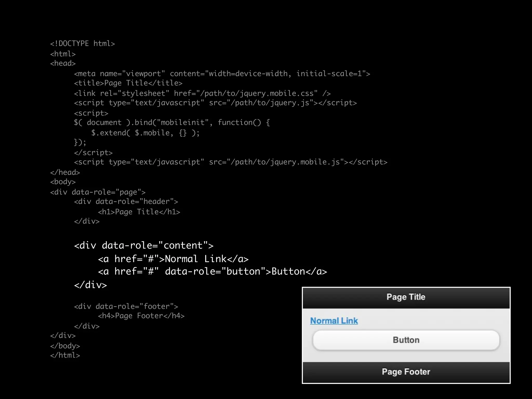The image size is (532, 399).
Task: Click the Page Footer bar in preview
Action: [406, 372]
